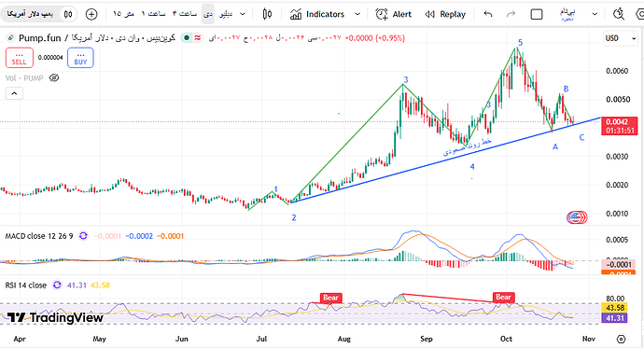Click the TradingView logo
Screen dimensions: 644x348
(x=55, y=317)
